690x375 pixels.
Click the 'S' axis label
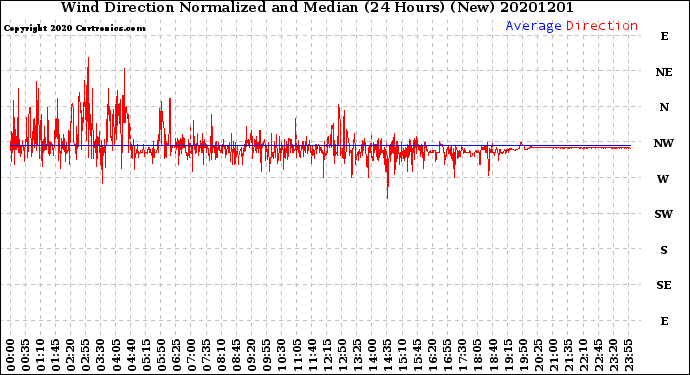(x=664, y=250)
